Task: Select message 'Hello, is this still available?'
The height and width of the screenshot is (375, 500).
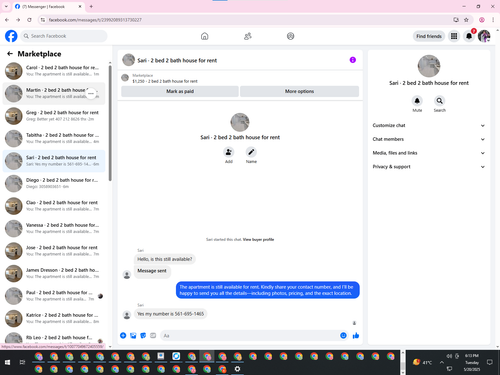Action: click(165, 259)
